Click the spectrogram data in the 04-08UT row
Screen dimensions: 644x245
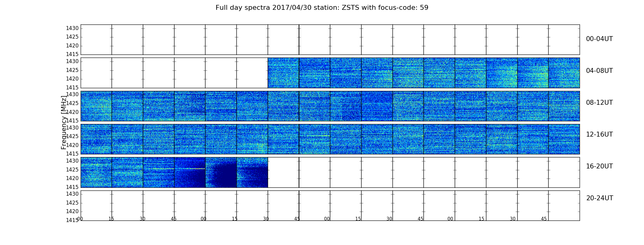(424, 73)
